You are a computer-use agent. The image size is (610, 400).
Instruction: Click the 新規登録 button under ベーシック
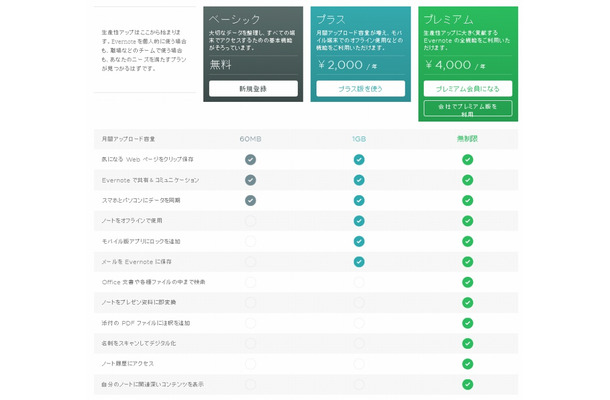point(253,89)
